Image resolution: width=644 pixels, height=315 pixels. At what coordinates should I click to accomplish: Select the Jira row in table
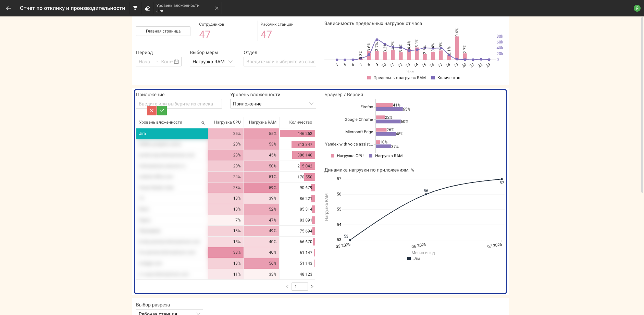tap(172, 134)
